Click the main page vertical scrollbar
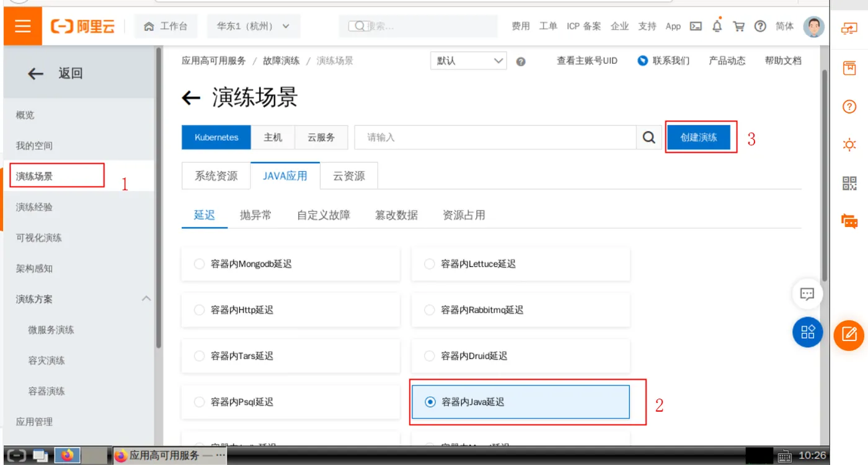The height and width of the screenshot is (465, 868). 824,175
